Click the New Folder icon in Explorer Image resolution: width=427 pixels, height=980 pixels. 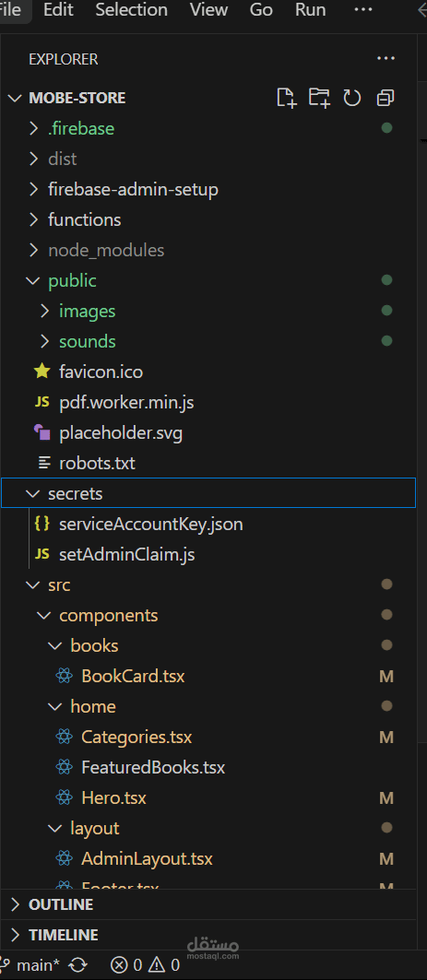click(x=319, y=98)
